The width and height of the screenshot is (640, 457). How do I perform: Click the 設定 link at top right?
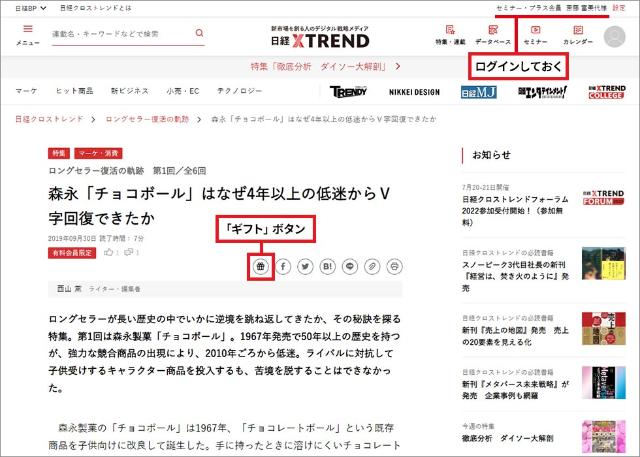619,7
